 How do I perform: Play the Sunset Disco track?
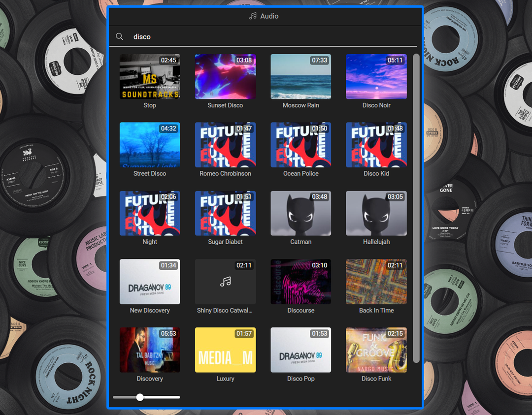(225, 76)
